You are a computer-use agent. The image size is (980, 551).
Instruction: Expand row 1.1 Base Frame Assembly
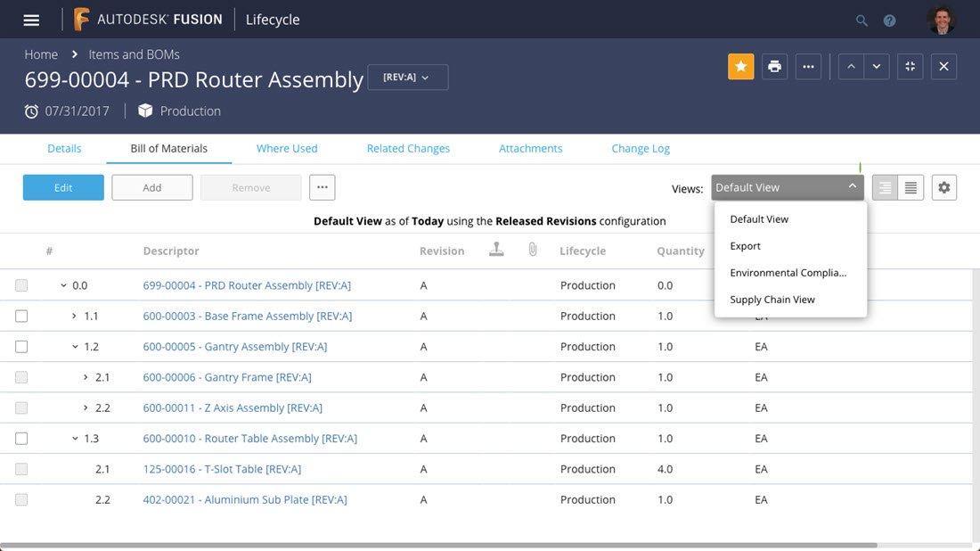(74, 316)
